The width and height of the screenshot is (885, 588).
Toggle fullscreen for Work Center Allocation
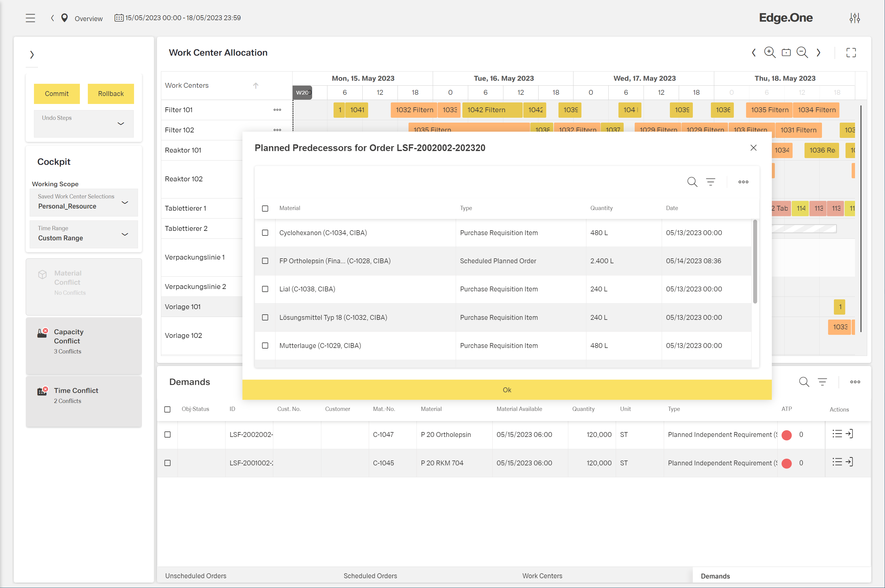click(x=851, y=53)
